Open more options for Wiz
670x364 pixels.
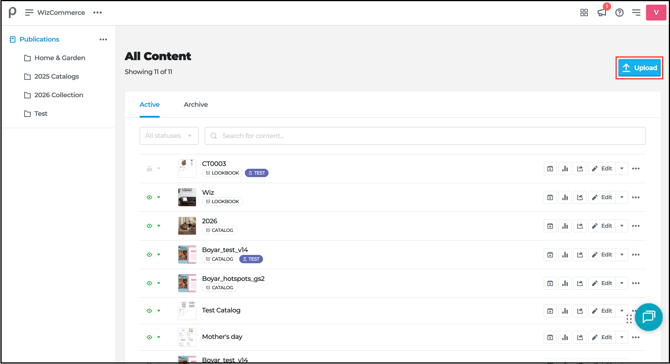pyautogui.click(x=636, y=197)
